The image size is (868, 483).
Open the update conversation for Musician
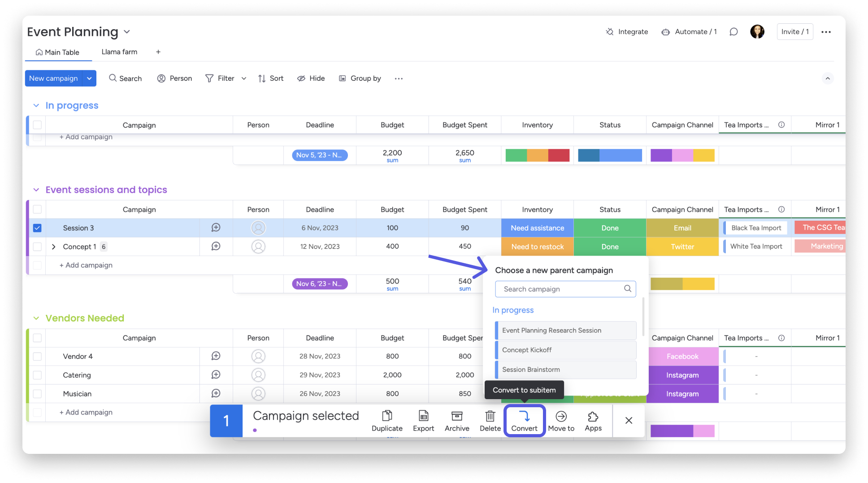pos(216,393)
